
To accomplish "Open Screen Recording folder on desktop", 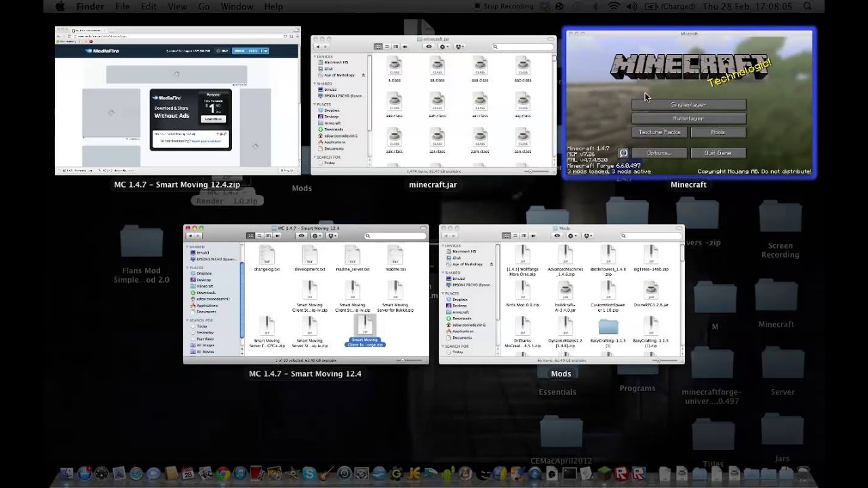I will pyautogui.click(x=780, y=230).
